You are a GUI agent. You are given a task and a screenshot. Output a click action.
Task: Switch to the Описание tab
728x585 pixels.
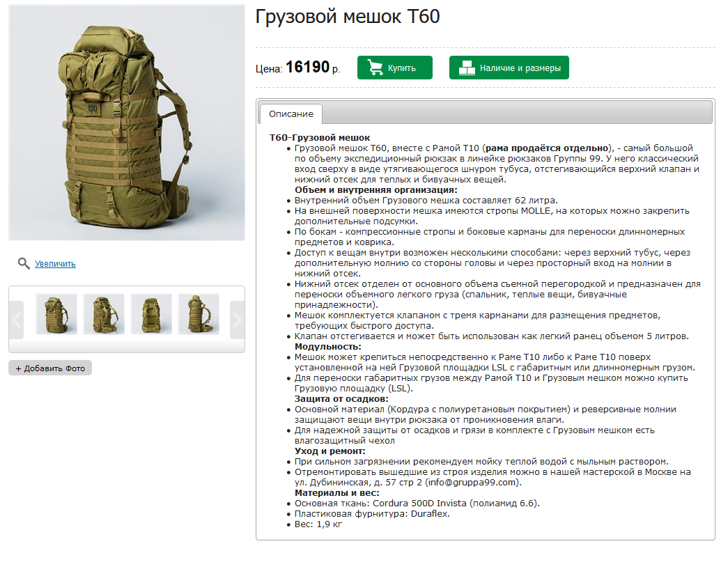click(291, 114)
